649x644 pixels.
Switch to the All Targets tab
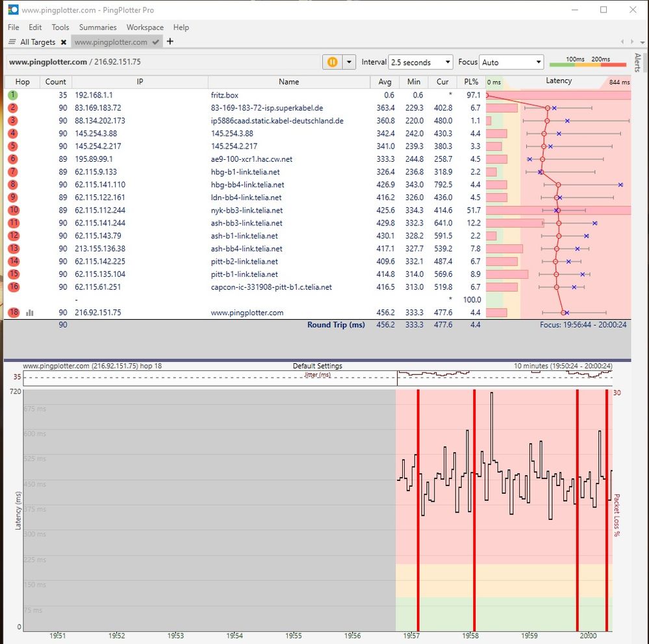pos(38,42)
